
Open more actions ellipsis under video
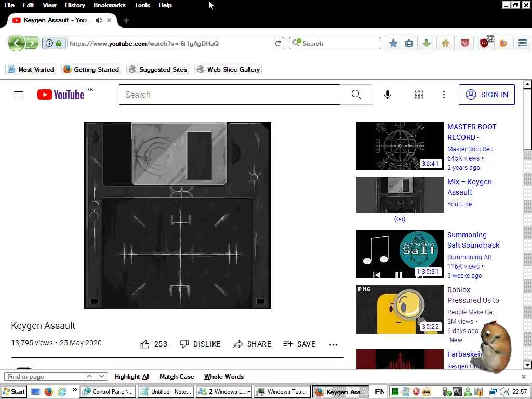coord(333,345)
